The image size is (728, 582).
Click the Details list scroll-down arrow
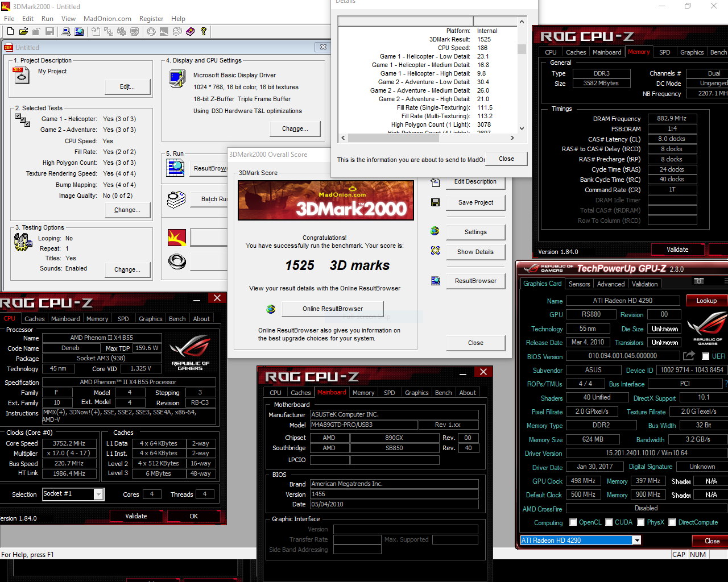point(522,128)
